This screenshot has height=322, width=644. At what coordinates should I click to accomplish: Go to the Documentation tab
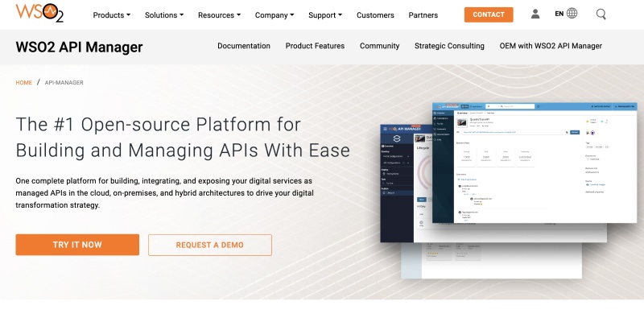click(244, 46)
